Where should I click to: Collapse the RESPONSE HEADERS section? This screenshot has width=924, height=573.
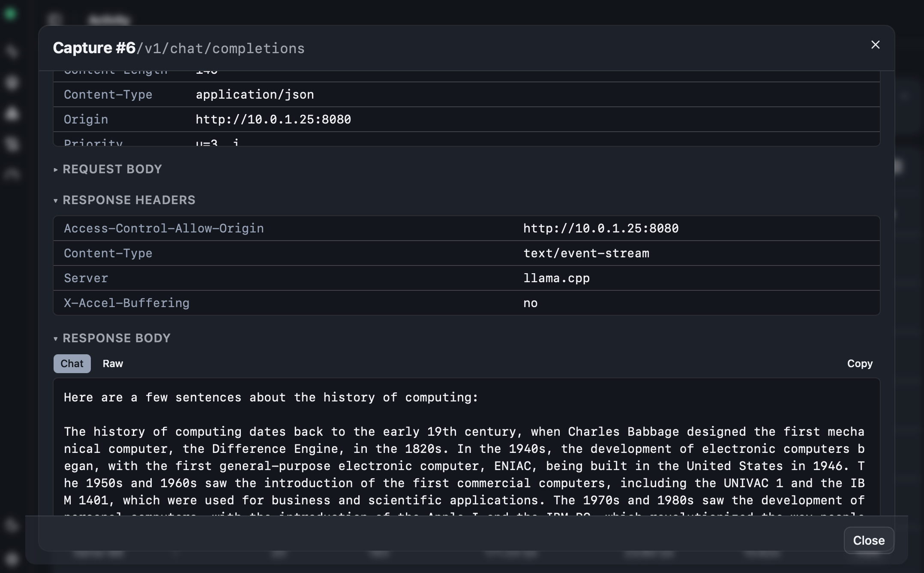pyautogui.click(x=124, y=200)
